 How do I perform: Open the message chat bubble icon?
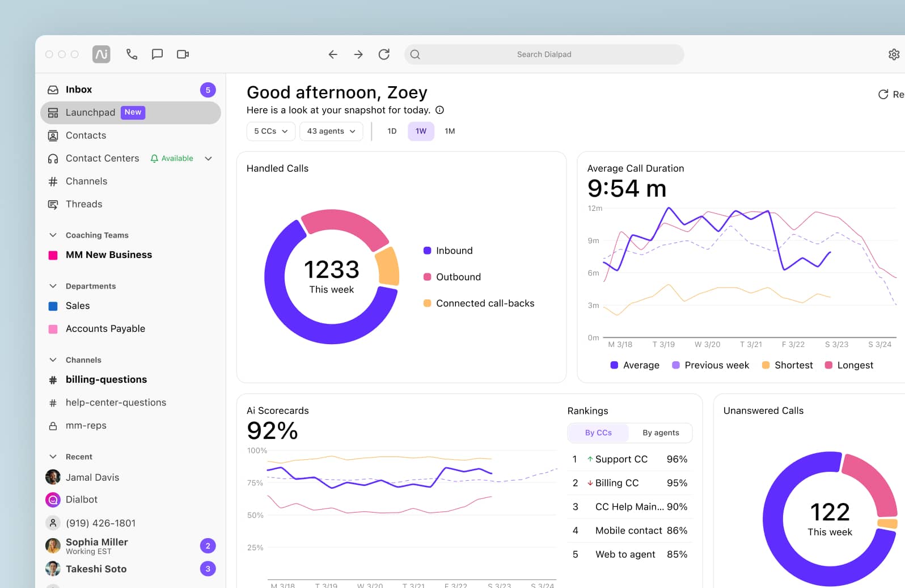pos(157,54)
